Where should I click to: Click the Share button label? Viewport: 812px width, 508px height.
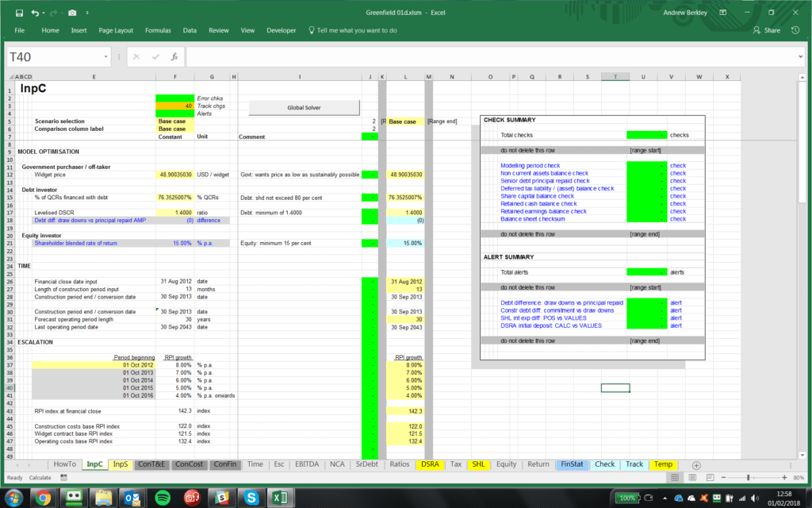tap(772, 31)
